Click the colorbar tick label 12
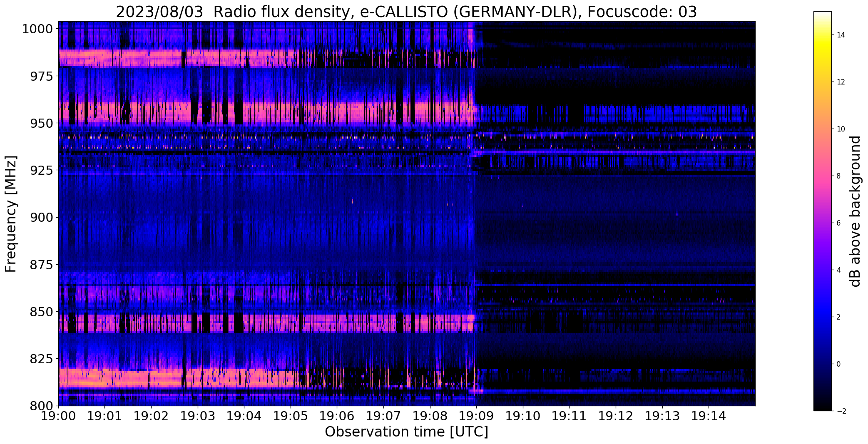The height and width of the screenshot is (444, 868). [x=841, y=82]
